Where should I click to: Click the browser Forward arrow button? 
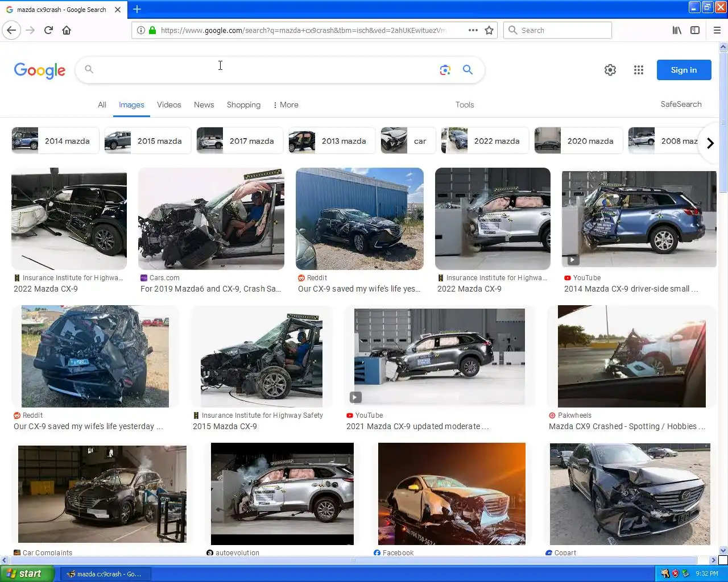(x=31, y=30)
